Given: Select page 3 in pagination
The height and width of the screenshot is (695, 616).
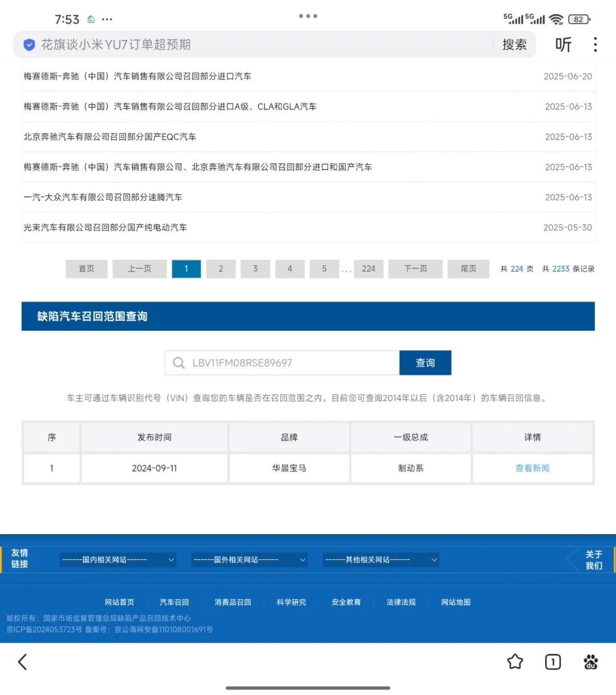Looking at the screenshot, I should point(256,269).
